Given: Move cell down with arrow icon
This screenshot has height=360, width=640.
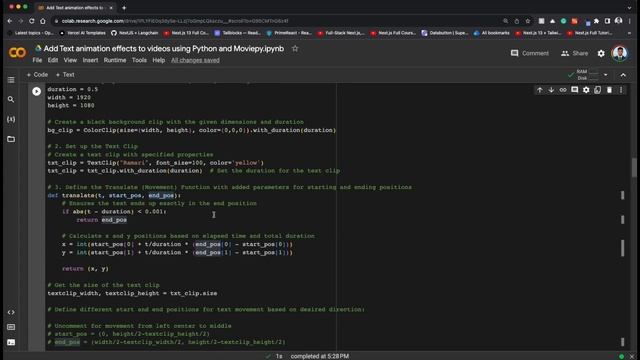Looking at the screenshot, I should [551, 90].
